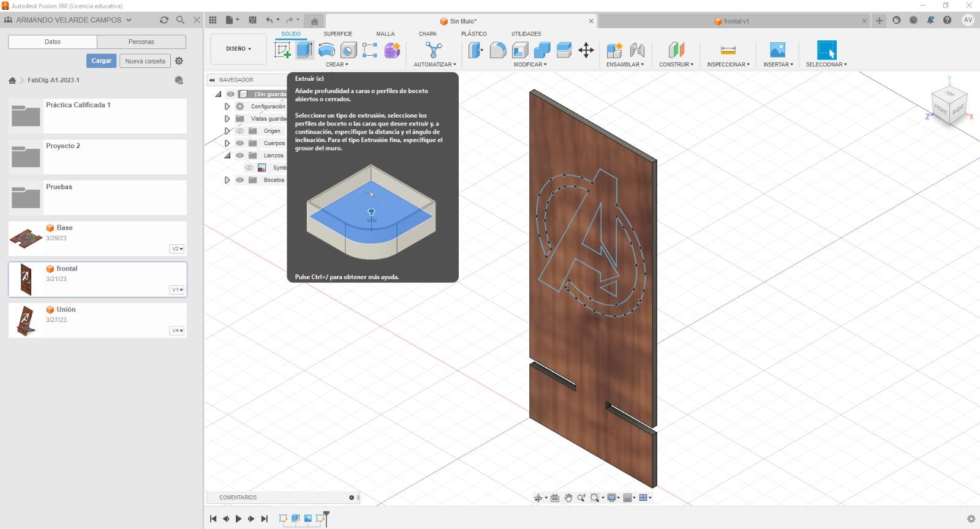Screen dimensions: 980x529
Task: Collapse the Lienzos folder
Action: 227,156
